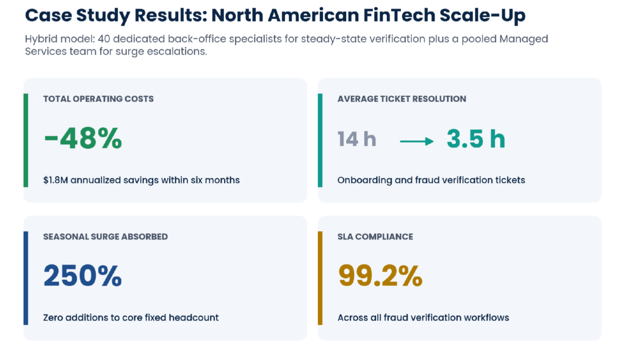625x364 pixels.
Task: Click the blue 250% metric figure
Action: click(82, 276)
